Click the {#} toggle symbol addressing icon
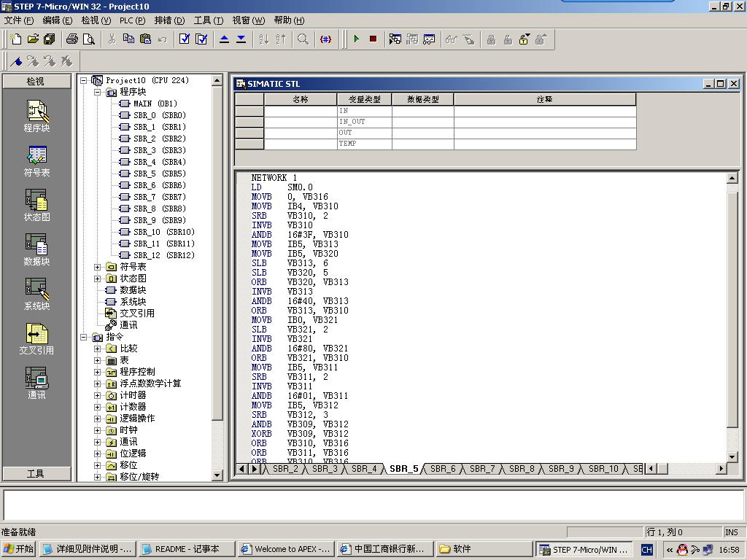747x560 pixels. point(325,39)
